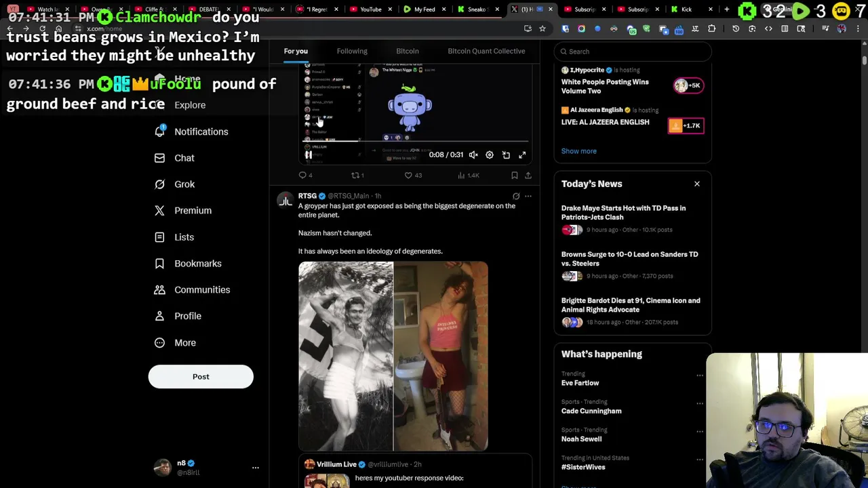Open Drake Maye Patriots-Jets news story

633,220
